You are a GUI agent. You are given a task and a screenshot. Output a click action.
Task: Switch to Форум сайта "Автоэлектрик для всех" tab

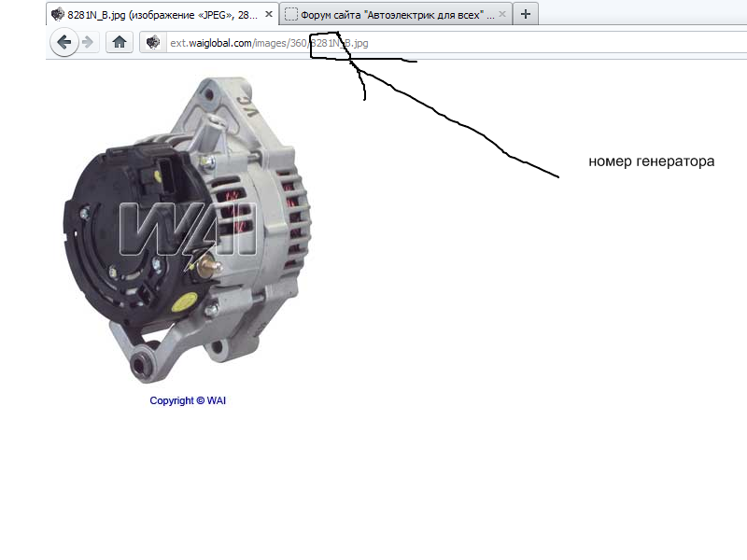pos(396,14)
